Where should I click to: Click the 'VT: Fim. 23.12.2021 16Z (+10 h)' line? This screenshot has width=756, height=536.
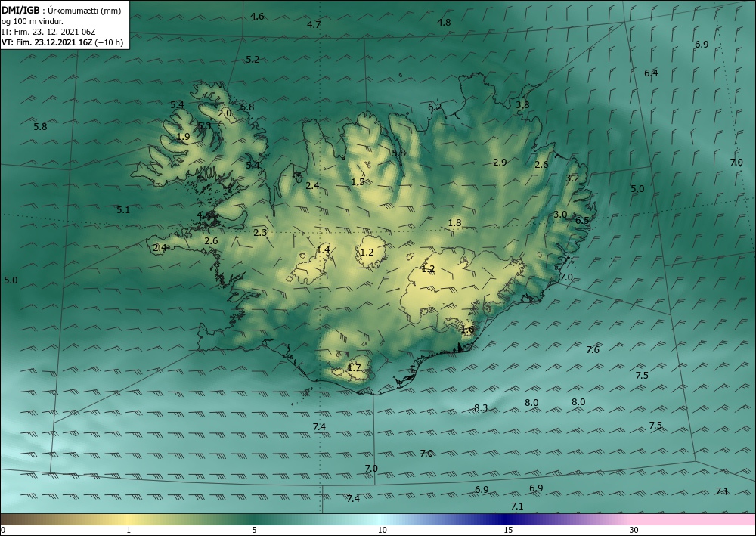[x=62, y=42]
